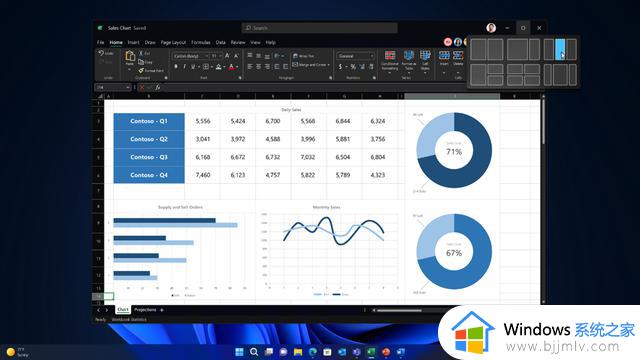Apply the fill color bucket
Viewport: 640px width, 360px height.
(219, 67)
